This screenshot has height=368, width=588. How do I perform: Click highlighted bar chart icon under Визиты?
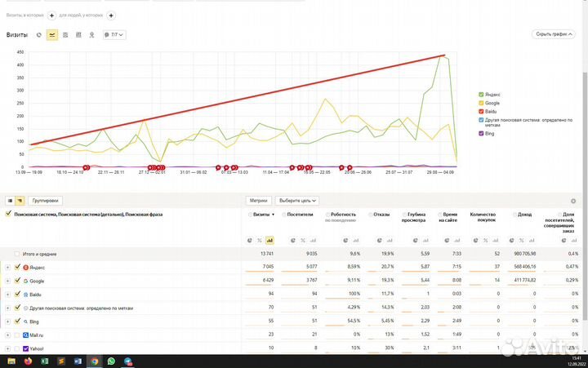[269, 240]
